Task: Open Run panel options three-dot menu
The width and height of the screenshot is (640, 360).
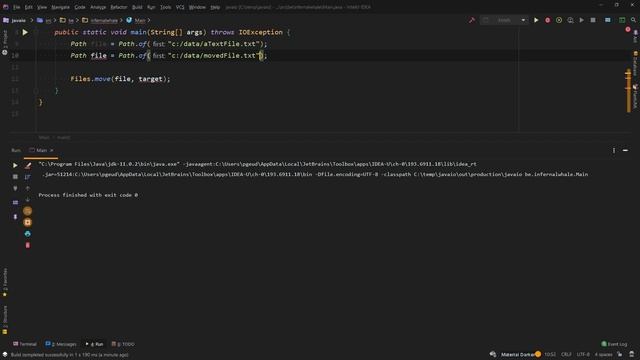Action: pyautogui.click(x=614, y=151)
